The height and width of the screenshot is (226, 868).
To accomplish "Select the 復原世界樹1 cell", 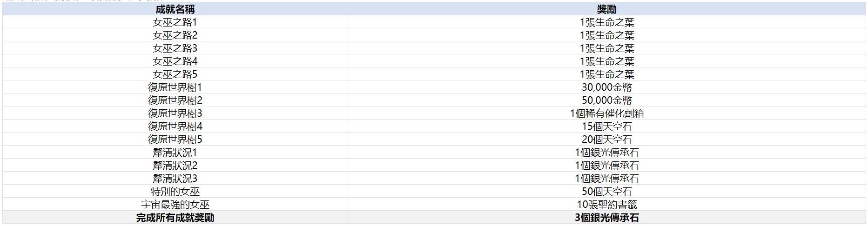I will pyautogui.click(x=175, y=87).
